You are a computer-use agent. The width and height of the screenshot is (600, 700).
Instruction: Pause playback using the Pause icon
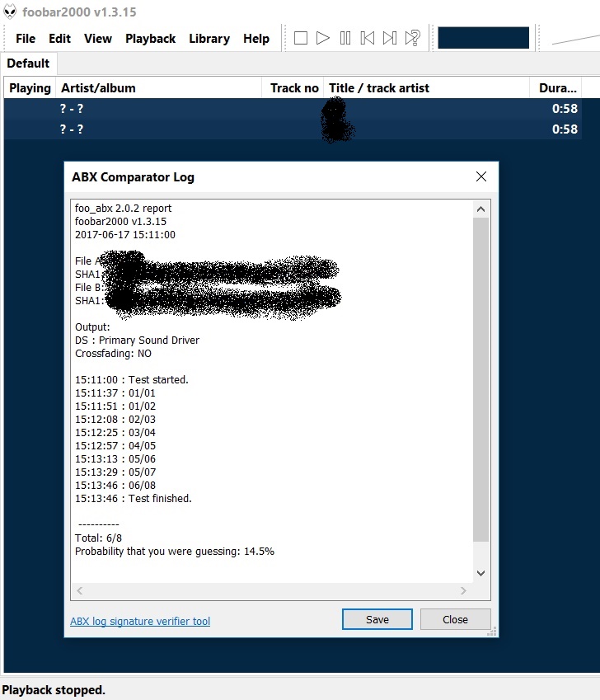[x=345, y=38]
